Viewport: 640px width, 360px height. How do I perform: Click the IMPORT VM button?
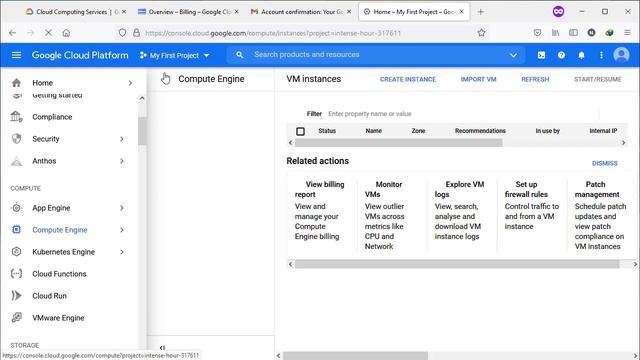[x=478, y=79]
